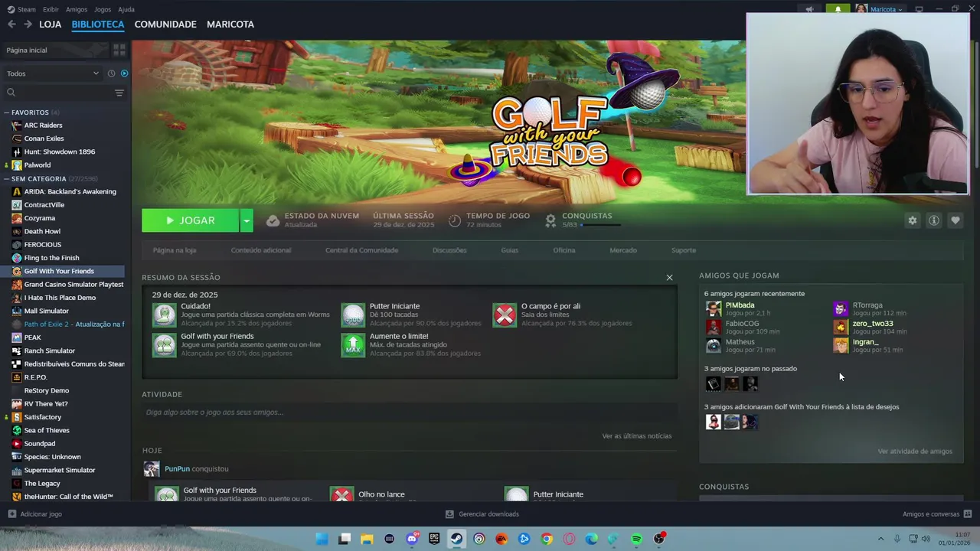Open the Exibir menu
The height and width of the screenshot is (551, 980).
51,9
